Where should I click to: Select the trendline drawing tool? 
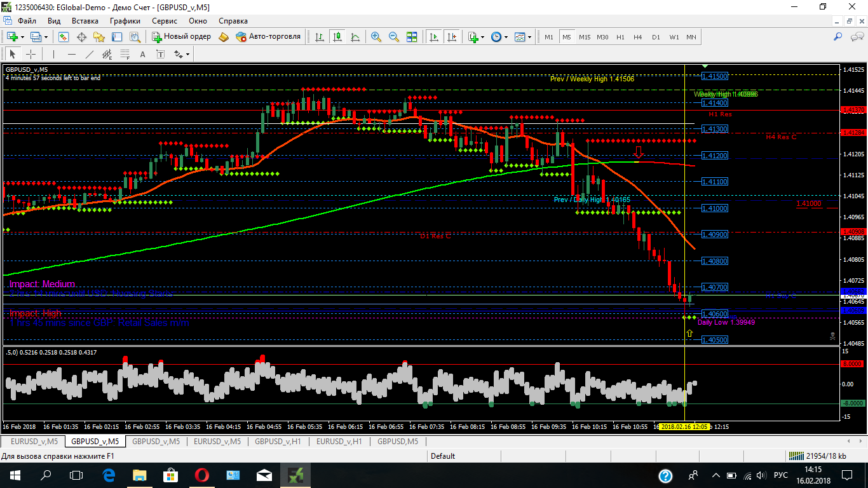coord(90,54)
